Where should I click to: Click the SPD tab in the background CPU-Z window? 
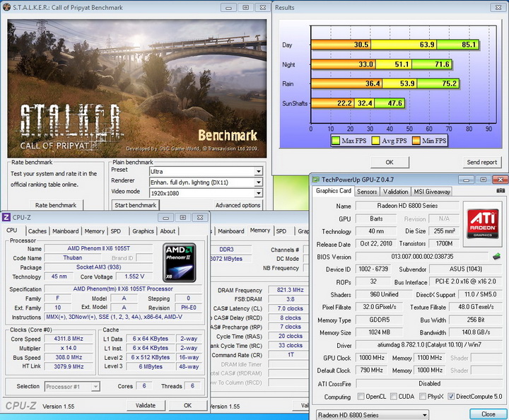pyautogui.click(x=281, y=231)
